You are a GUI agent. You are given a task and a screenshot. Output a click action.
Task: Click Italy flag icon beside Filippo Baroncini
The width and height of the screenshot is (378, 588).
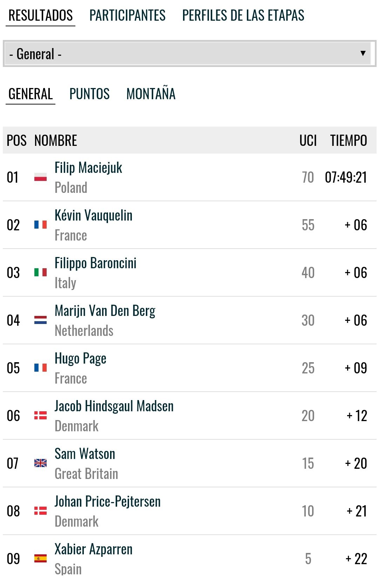[x=40, y=272]
